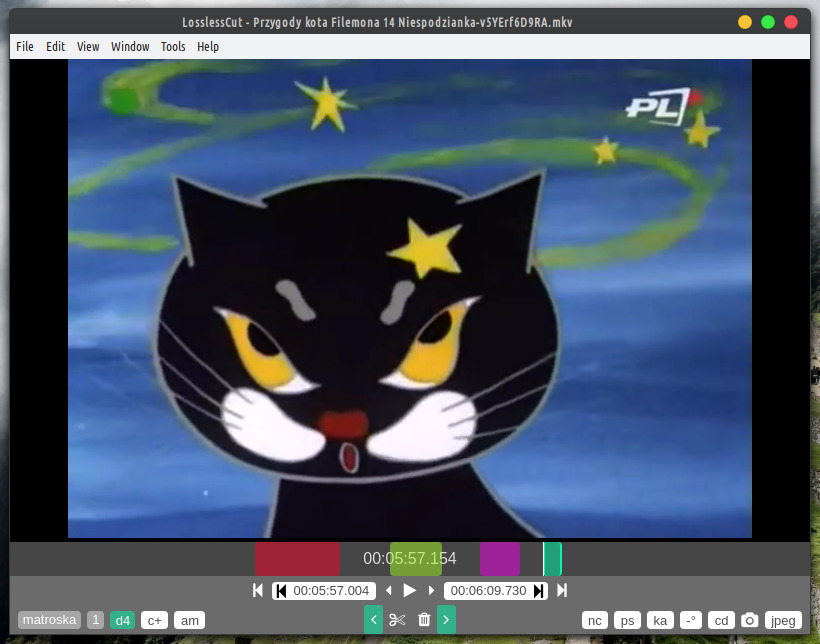Delete current segment d4 button
Screen dimensions: 820x644
pyautogui.click(x=123, y=620)
